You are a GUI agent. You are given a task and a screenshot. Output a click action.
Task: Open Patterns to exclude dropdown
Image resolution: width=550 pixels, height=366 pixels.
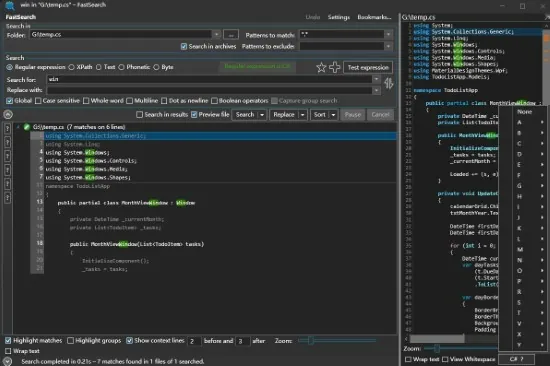pos(388,46)
